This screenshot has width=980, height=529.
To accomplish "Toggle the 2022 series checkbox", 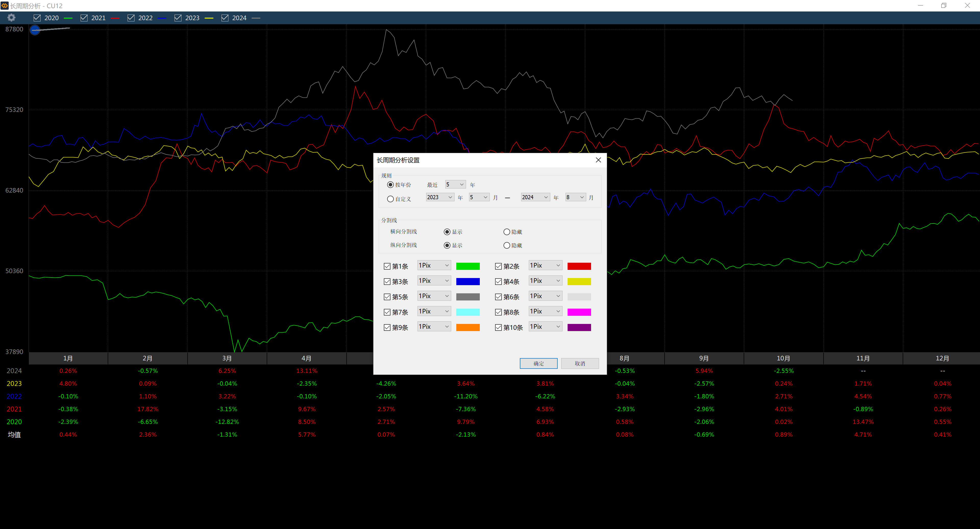I will pos(131,18).
